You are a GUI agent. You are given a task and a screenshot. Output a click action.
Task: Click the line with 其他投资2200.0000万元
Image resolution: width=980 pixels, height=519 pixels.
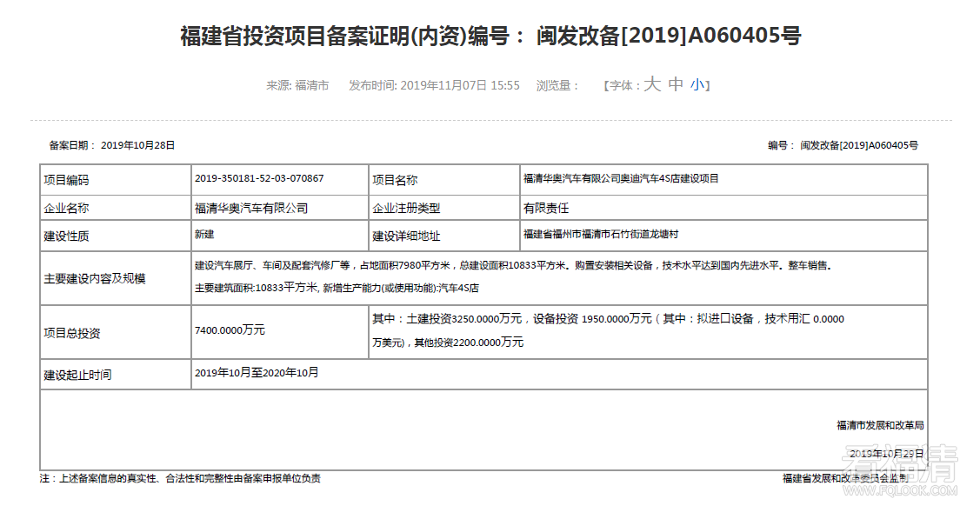(448, 343)
